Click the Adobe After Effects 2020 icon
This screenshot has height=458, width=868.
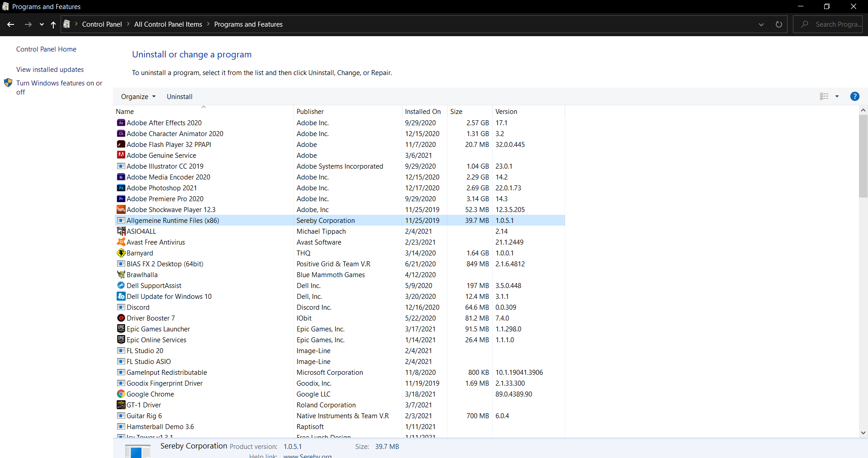(x=121, y=123)
